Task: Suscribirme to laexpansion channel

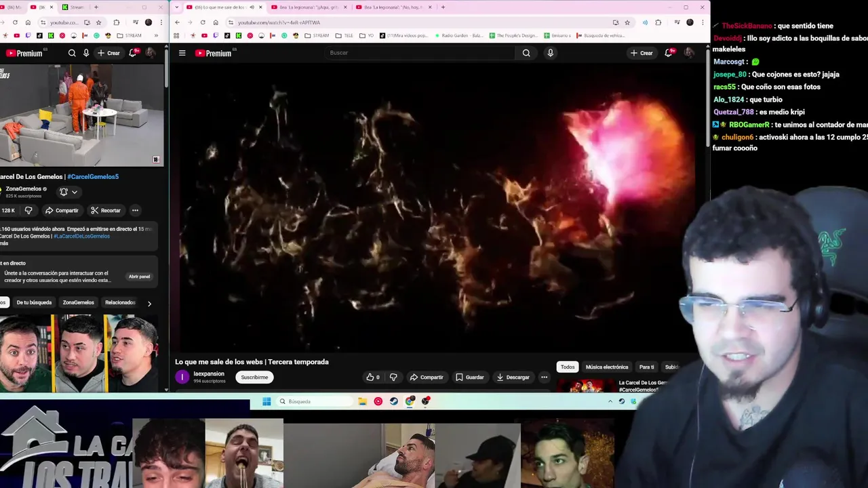Action: click(x=254, y=378)
